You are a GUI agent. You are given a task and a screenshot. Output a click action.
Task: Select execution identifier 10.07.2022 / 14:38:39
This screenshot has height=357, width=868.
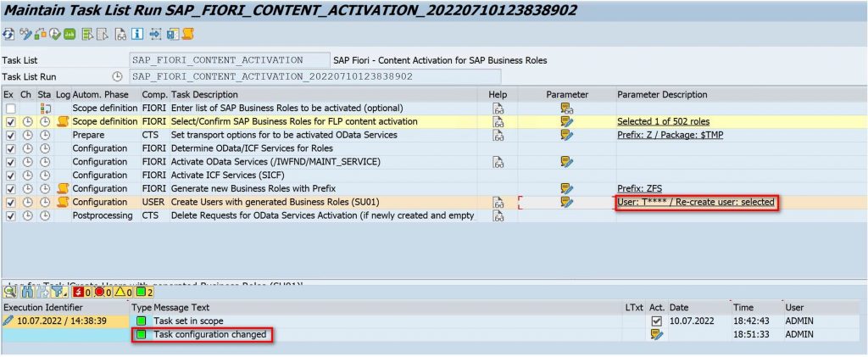pos(64,321)
